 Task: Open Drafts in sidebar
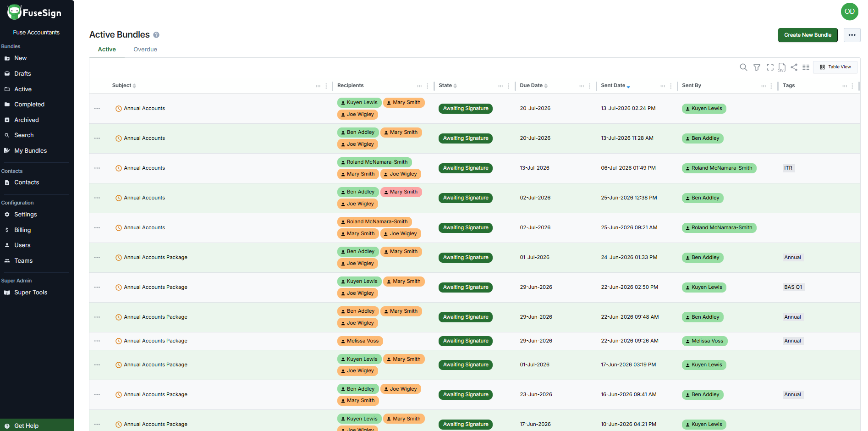[37, 73]
